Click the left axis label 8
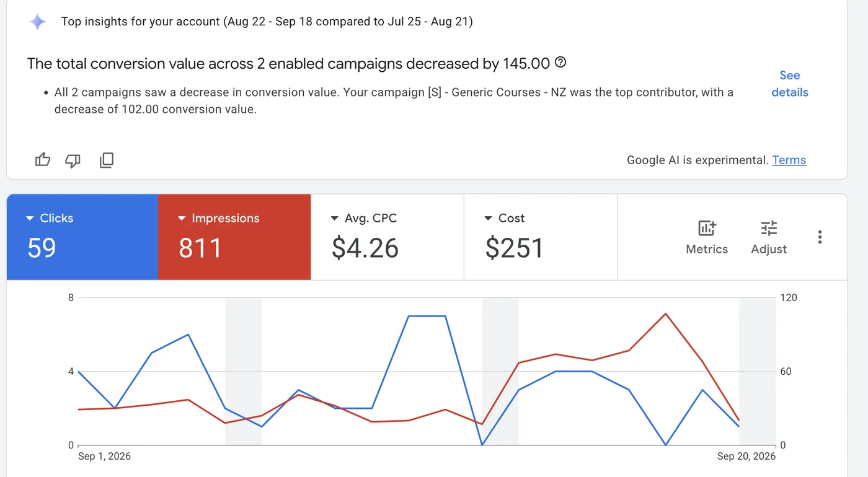This screenshot has width=868, height=477. (x=71, y=298)
